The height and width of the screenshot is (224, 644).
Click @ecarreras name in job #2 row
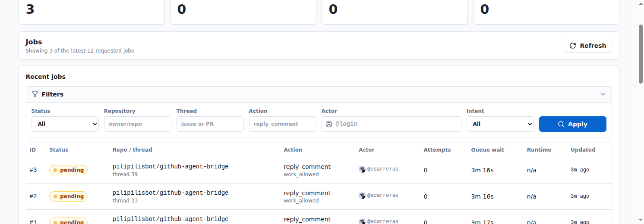click(383, 196)
